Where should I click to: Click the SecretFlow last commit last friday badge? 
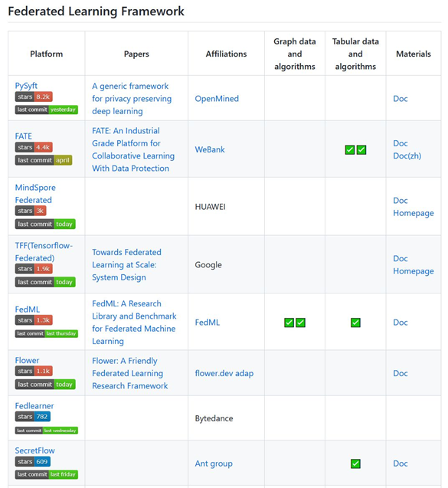click(47, 474)
